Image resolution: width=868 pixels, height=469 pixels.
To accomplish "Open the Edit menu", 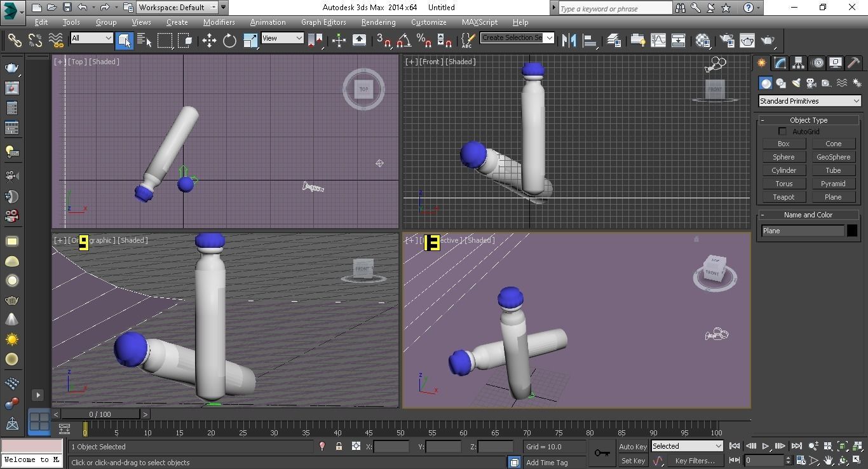I will 41,22.
